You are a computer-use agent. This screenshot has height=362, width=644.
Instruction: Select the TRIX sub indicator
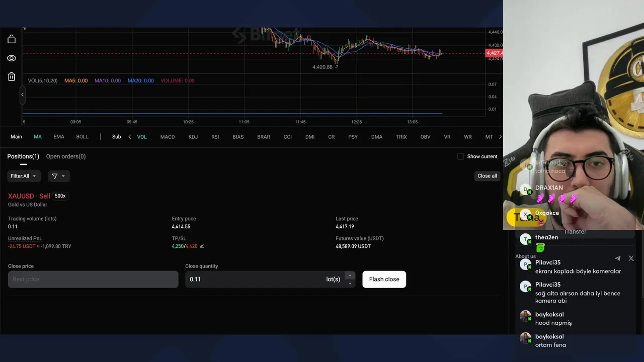(x=401, y=137)
